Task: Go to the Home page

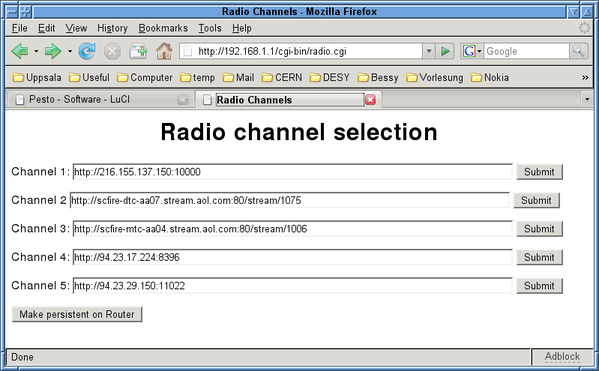Action: tap(164, 51)
